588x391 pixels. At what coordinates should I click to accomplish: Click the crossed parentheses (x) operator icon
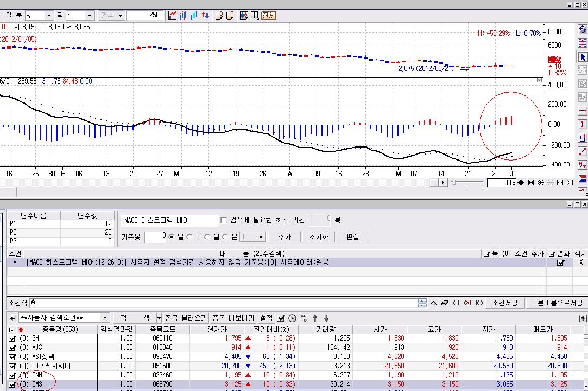point(467,303)
